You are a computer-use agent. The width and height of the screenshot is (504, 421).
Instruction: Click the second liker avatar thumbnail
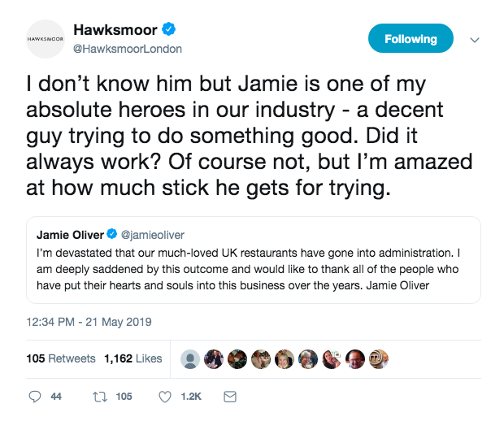[215, 358]
